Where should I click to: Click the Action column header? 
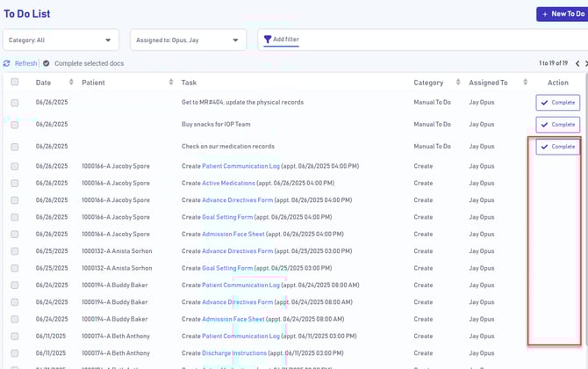pos(558,83)
